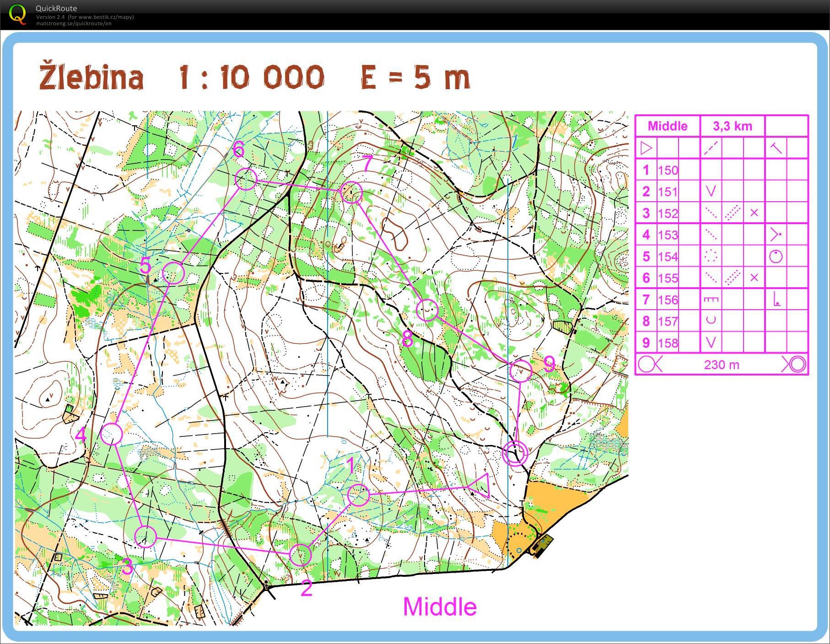Open the matstroeng.se/quickroute/en link

click(74, 23)
